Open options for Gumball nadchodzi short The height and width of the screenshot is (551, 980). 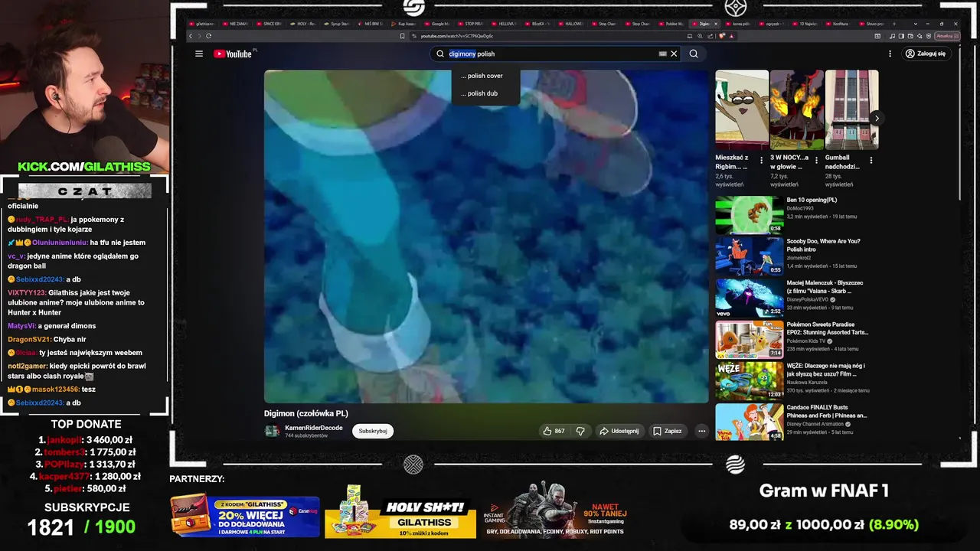(x=871, y=161)
